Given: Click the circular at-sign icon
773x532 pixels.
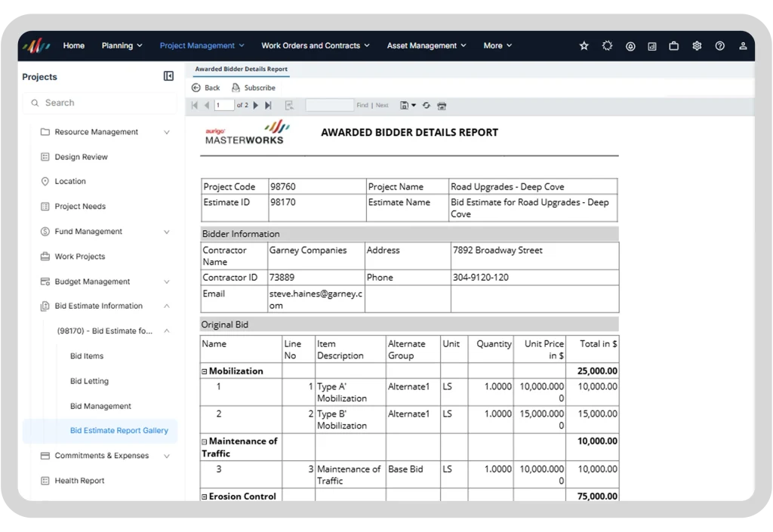Looking at the screenshot, I should (x=630, y=46).
